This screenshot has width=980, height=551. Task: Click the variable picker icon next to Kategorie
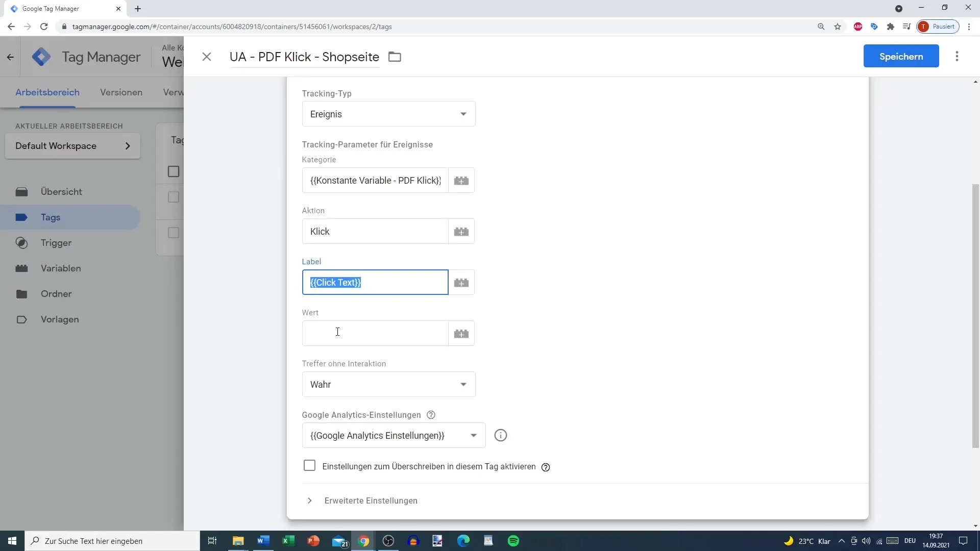click(461, 180)
